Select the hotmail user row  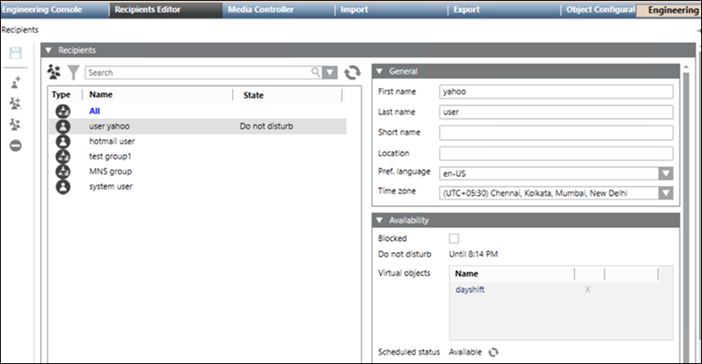[x=197, y=141]
